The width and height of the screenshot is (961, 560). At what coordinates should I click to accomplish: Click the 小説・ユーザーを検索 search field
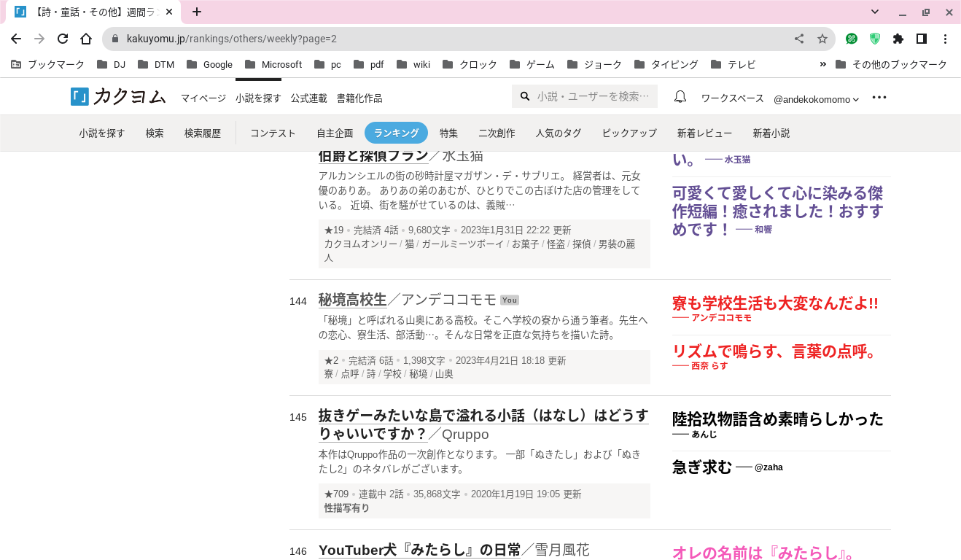(x=592, y=96)
